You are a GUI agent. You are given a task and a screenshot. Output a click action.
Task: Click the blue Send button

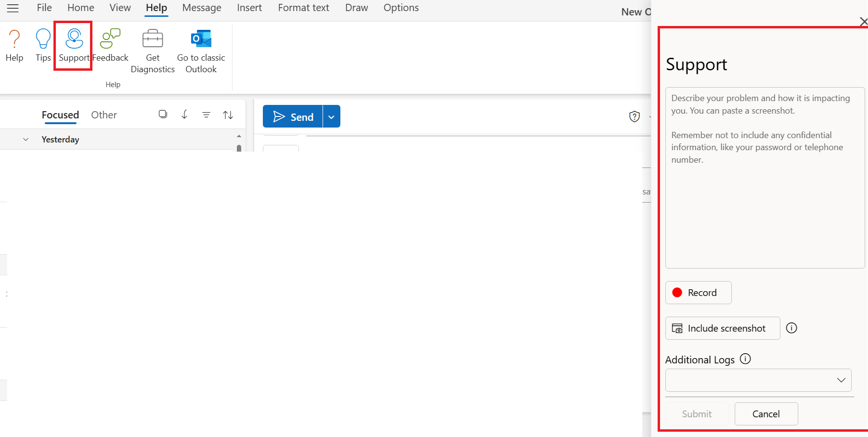point(293,116)
